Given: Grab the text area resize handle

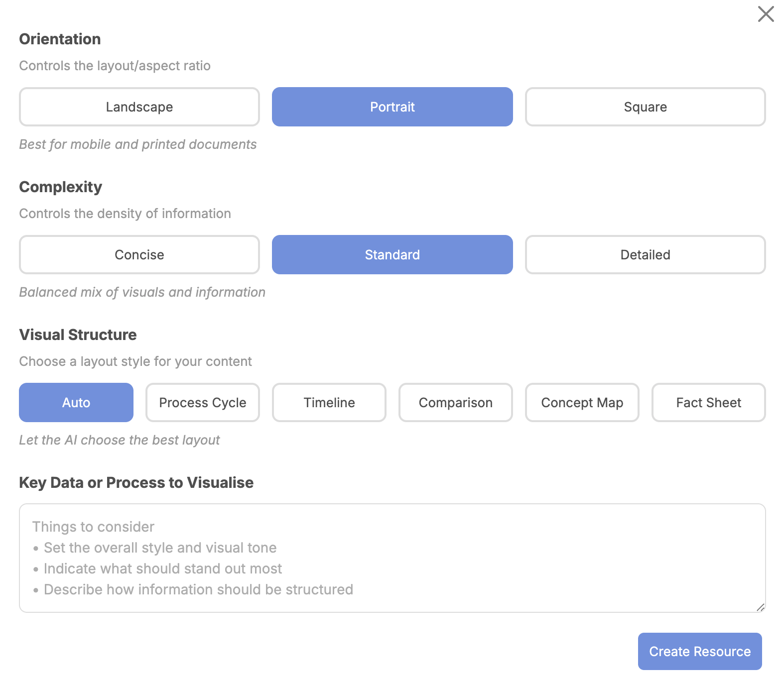Looking at the screenshot, I should [x=760, y=607].
